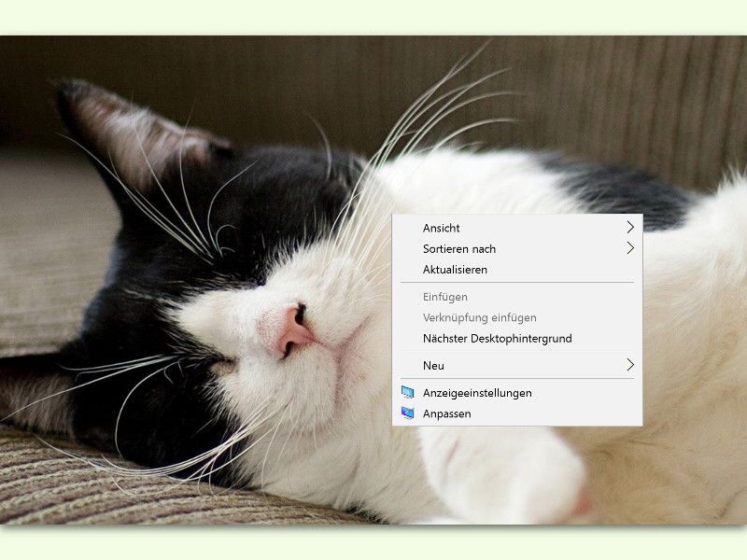This screenshot has height=560, width=747.
Task: Expand the Sortieren nach chevron
Action: point(630,248)
